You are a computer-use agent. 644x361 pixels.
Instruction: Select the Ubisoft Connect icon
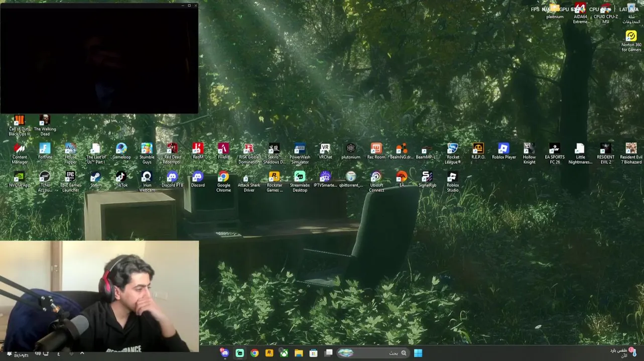[376, 182]
